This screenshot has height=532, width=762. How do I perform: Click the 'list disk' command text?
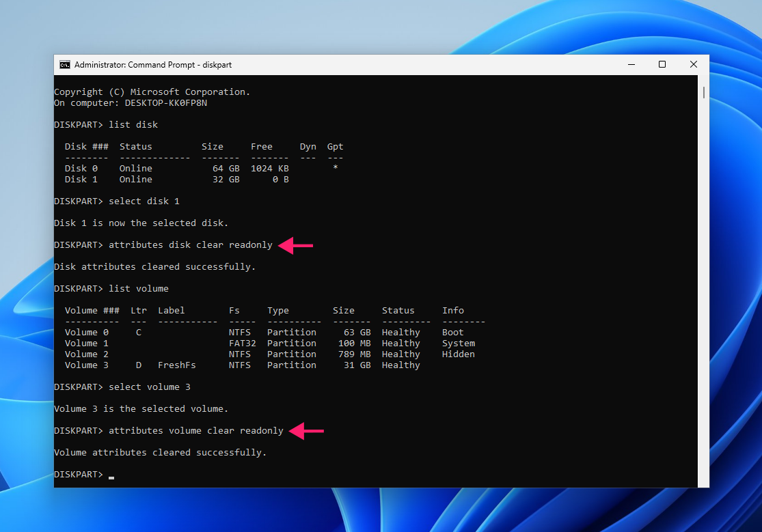click(133, 125)
